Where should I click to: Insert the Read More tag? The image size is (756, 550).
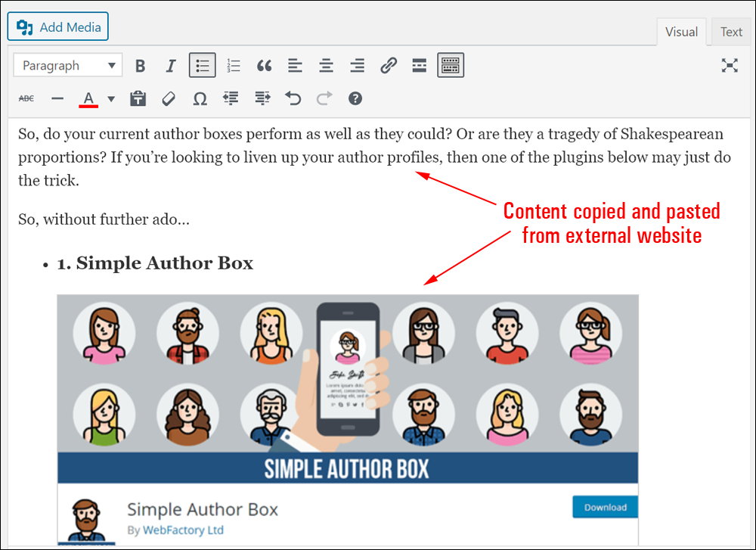coord(420,65)
